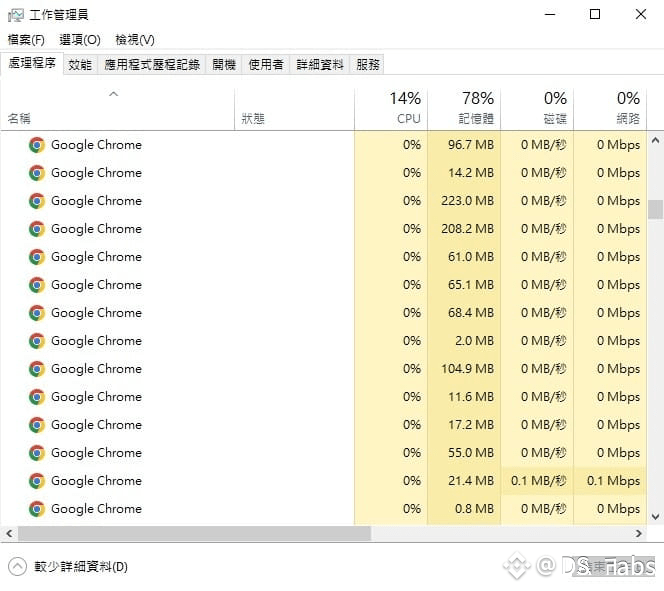
Task: Click Chrome icon in the 14.2 MB row
Action: 37,173
